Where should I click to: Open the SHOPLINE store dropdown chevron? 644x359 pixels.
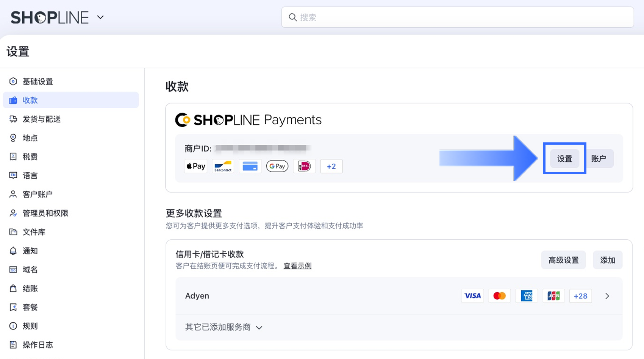100,17
